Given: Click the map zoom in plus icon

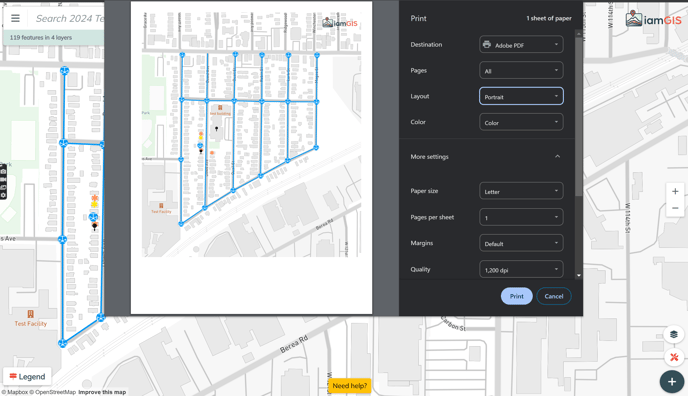Looking at the screenshot, I should coord(675,192).
